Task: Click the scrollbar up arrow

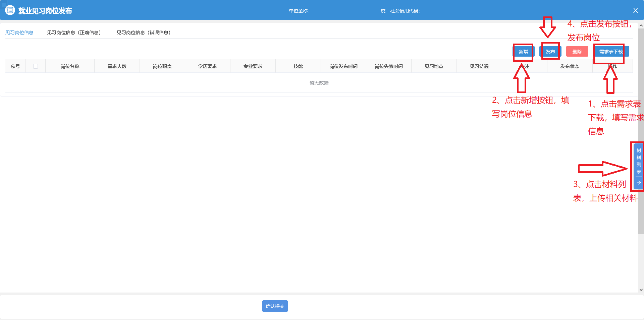Action: [x=641, y=25]
